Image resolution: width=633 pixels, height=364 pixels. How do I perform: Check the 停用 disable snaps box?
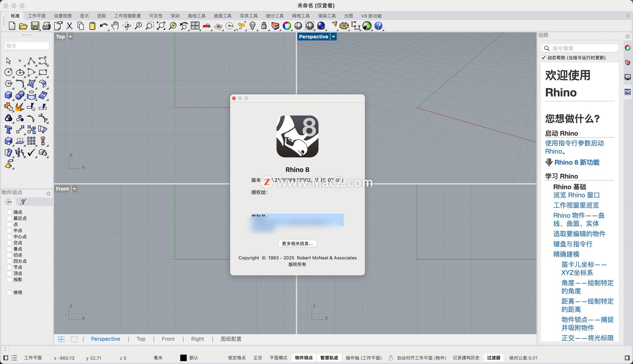point(10,292)
